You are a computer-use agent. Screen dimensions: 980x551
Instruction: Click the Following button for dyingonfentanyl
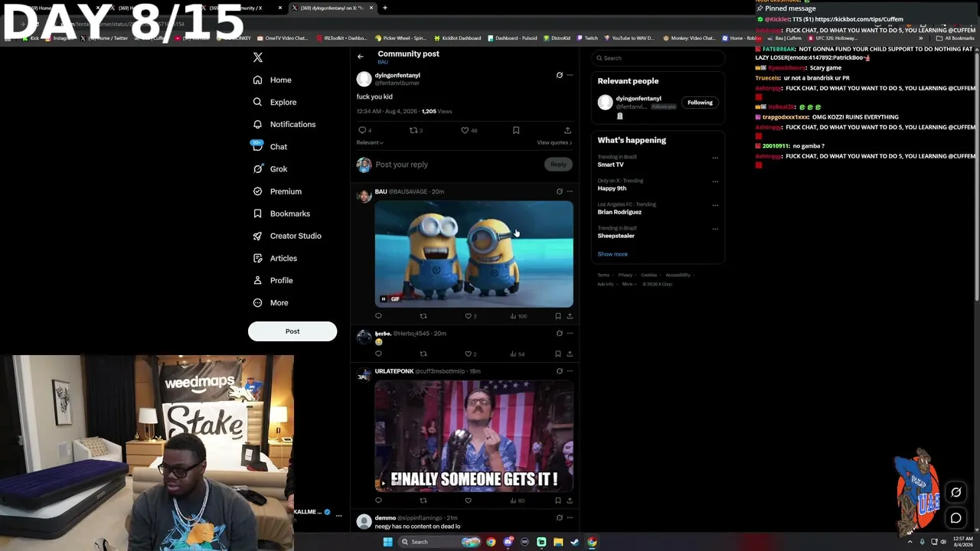point(700,103)
